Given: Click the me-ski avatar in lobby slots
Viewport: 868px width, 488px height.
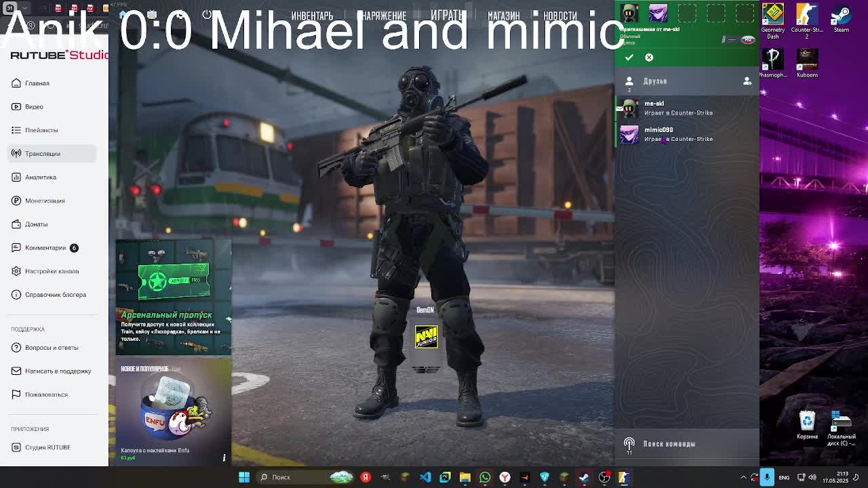Looking at the screenshot, I should pos(629,13).
